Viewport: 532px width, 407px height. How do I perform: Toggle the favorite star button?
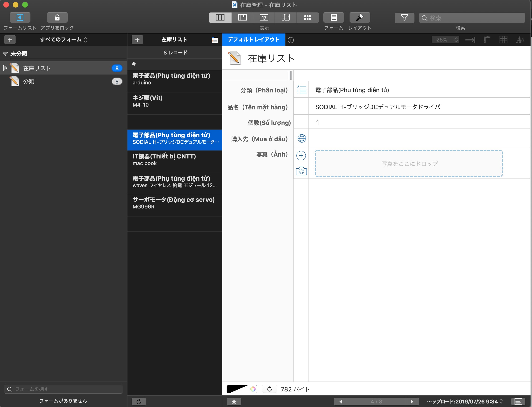click(234, 402)
